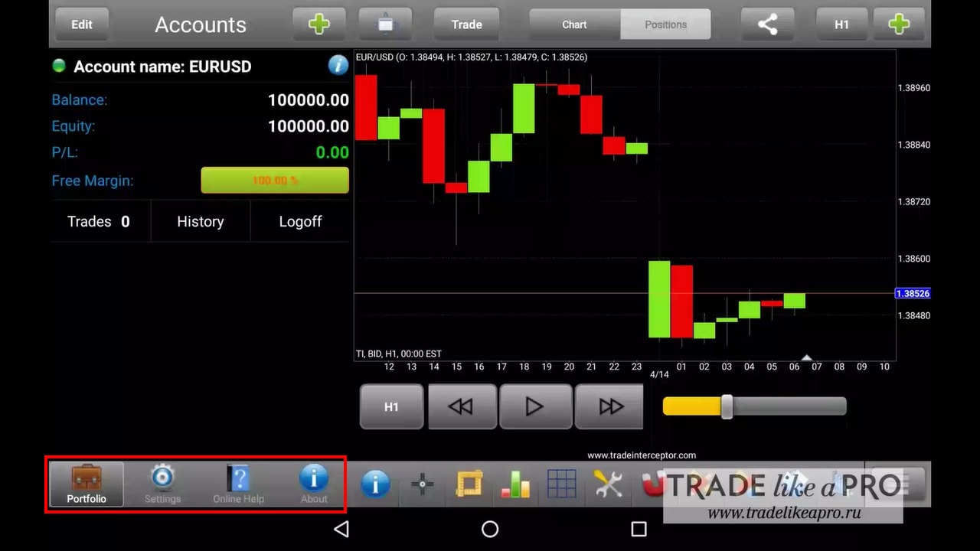980x551 pixels.
Task: Click the 1.38600 price axis label
Action: [914, 259]
